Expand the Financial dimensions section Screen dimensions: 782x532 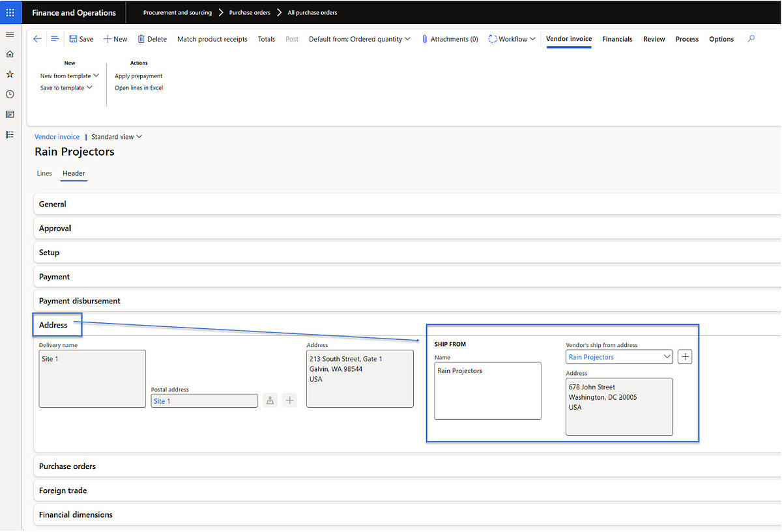tap(407, 514)
